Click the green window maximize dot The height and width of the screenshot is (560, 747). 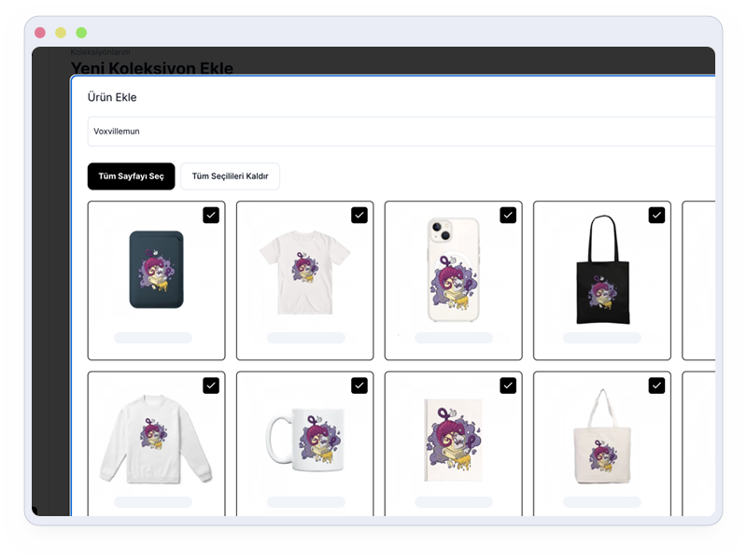pos(81,33)
